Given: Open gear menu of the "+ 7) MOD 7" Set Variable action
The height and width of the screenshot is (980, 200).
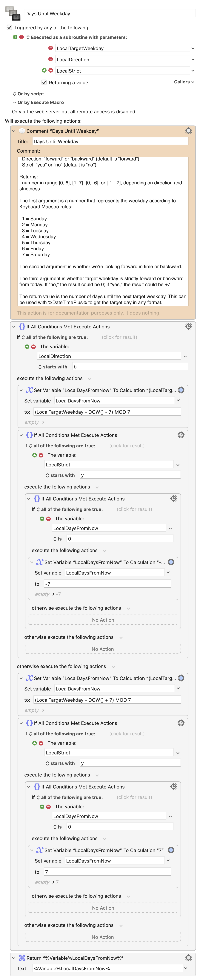Looking at the screenshot, I should click(181, 678).
